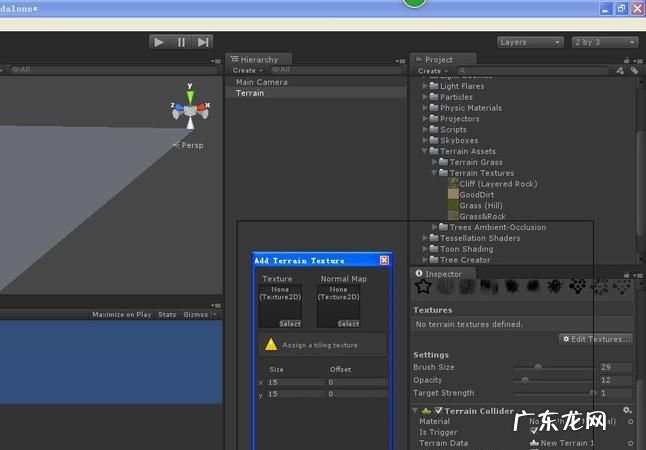This screenshot has height=450, width=646.
Task: Switch to the Hierarchy tab
Action: (x=258, y=59)
